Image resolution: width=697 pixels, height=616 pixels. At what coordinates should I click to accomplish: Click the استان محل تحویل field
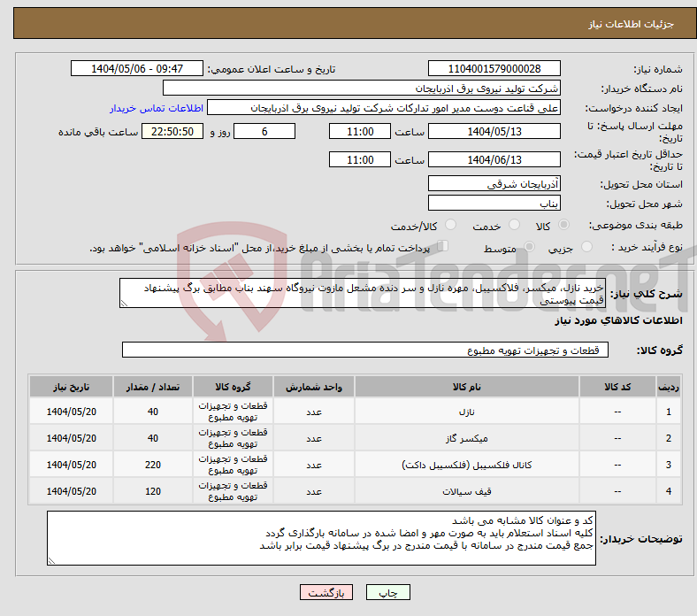point(494,184)
